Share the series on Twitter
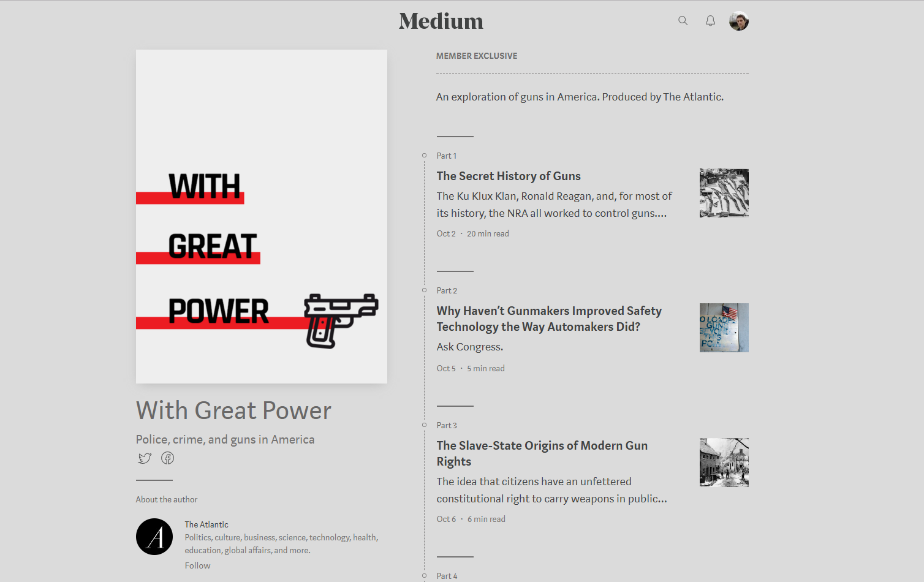The height and width of the screenshot is (582, 924). [145, 458]
